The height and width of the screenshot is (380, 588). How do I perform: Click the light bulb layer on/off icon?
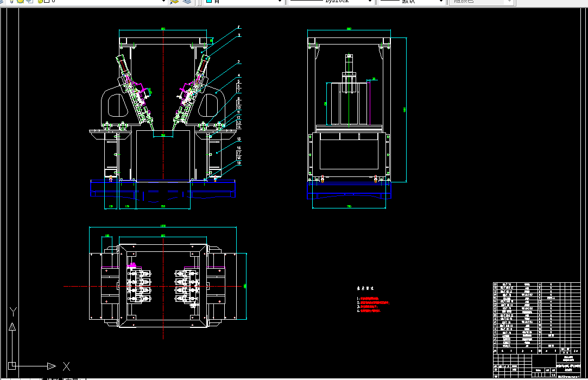pos(11,2)
